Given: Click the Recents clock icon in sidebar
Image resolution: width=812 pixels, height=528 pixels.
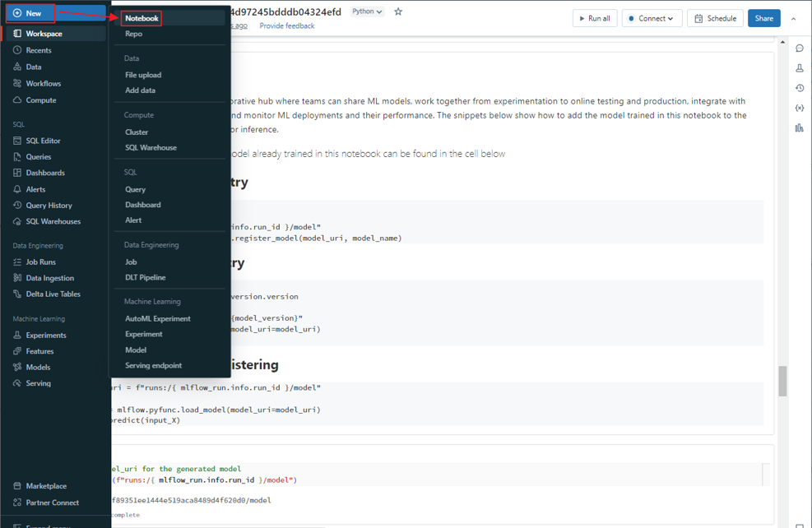Looking at the screenshot, I should click(x=17, y=50).
